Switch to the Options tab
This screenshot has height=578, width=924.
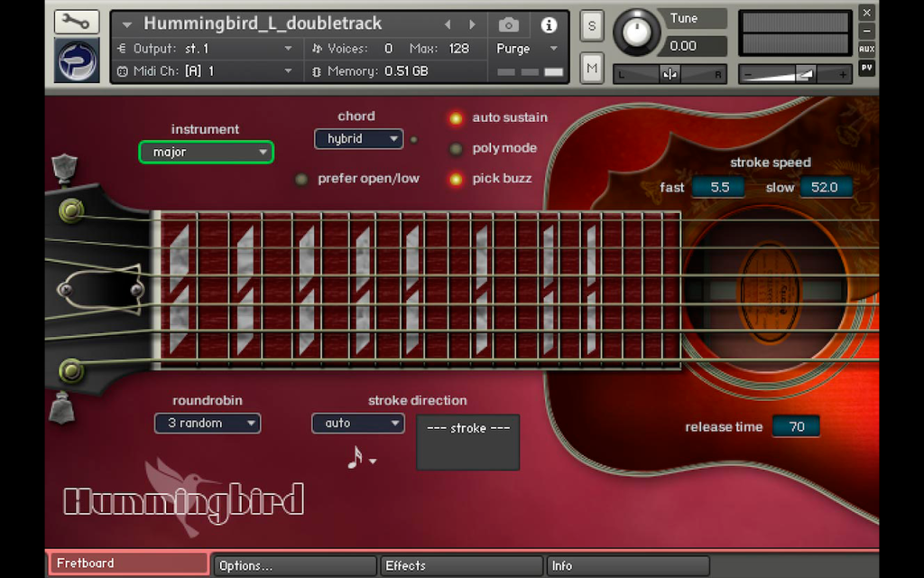[x=295, y=565]
